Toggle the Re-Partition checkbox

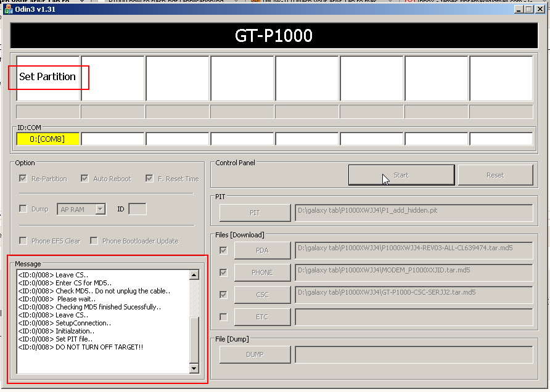[x=23, y=179]
